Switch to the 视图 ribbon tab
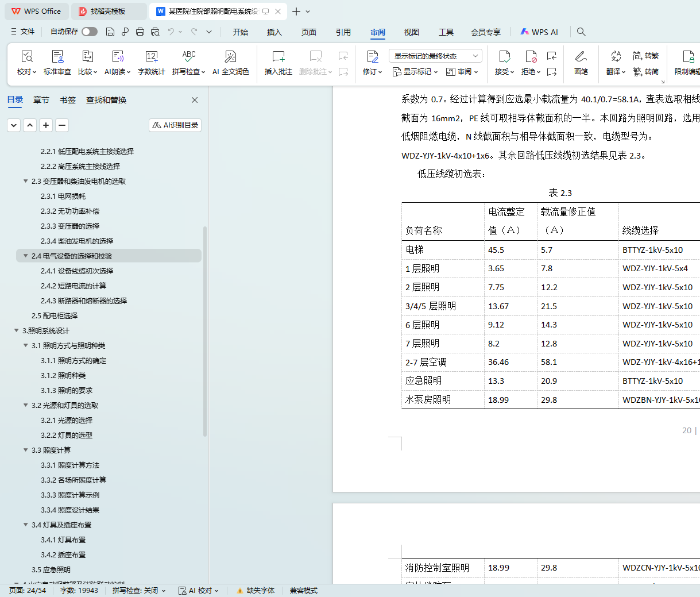This screenshot has height=597, width=700. tap(411, 32)
